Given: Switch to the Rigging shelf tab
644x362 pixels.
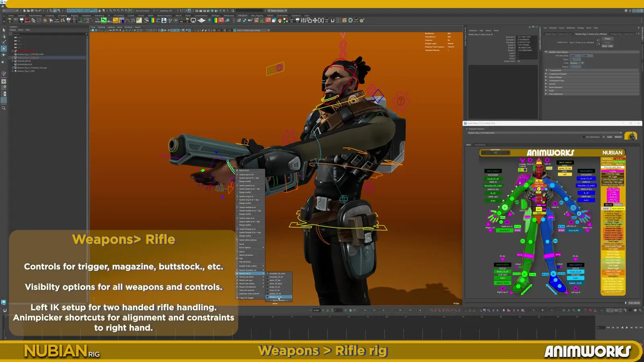Looking at the screenshot, I should click(74, 16).
